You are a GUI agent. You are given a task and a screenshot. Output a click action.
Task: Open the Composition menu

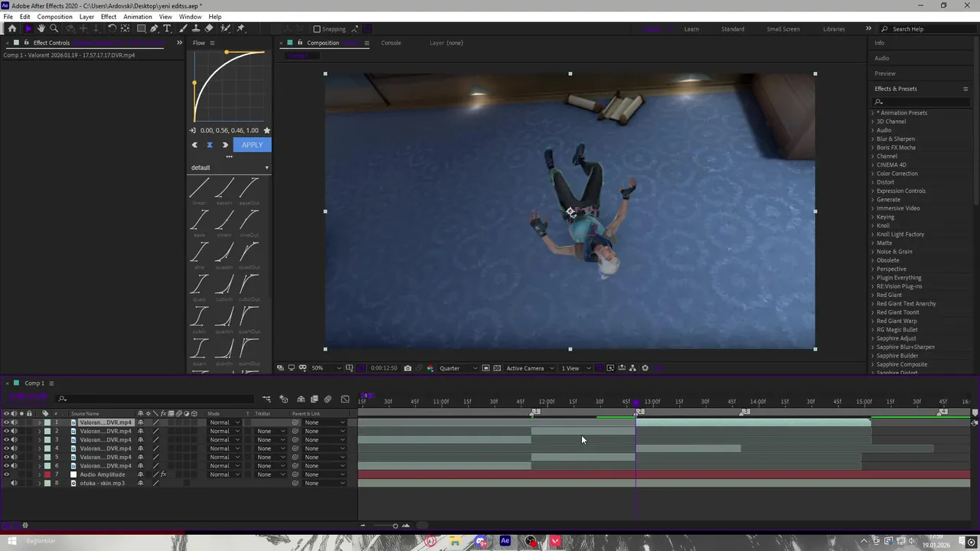54,17
